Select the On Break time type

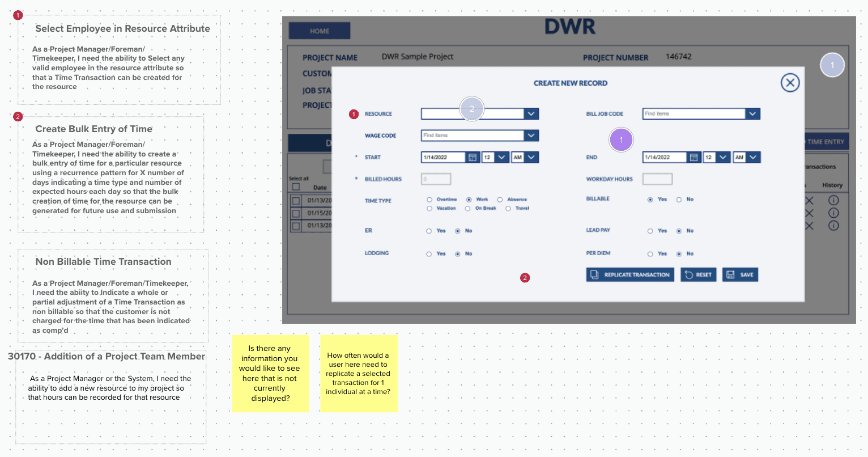467,209
